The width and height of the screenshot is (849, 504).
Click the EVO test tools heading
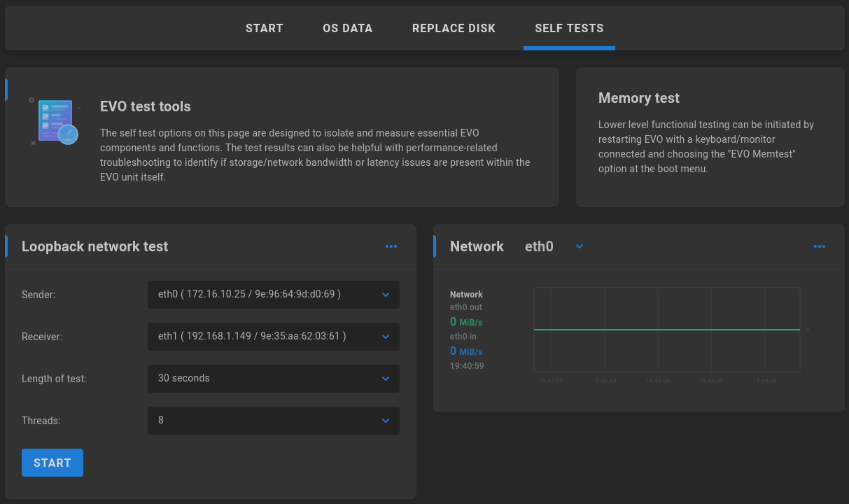click(x=146, y=106)
